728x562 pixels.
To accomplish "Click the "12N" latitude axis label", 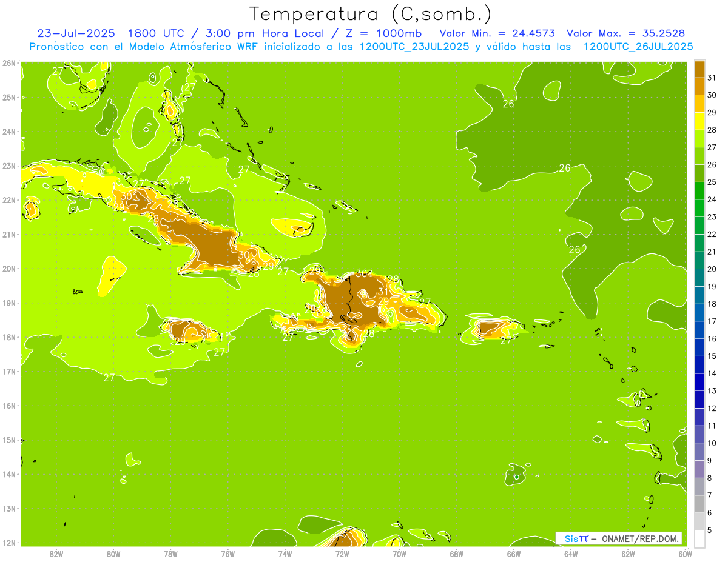I will (9, 543).
